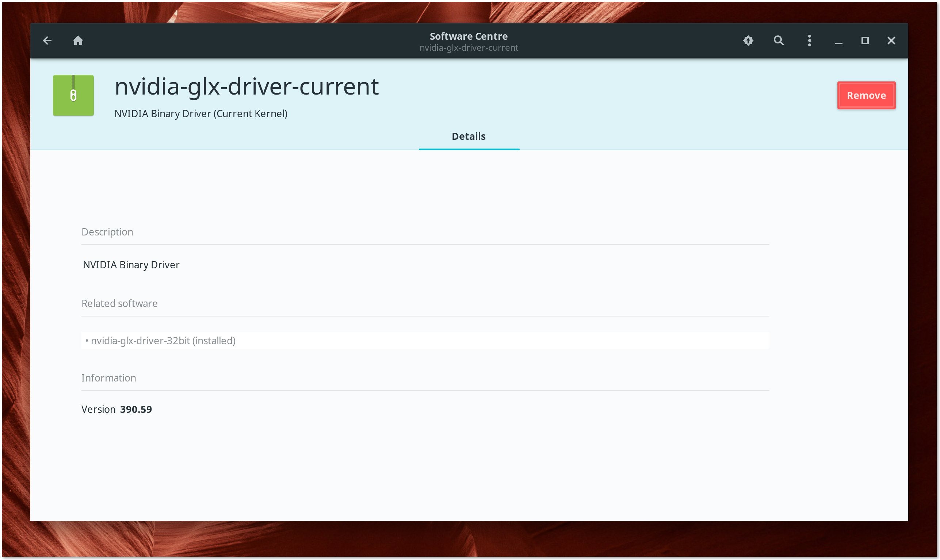Click the nvidia-glx-driver-current package title
The image size is (940, 560).
[x=247, y=87]
